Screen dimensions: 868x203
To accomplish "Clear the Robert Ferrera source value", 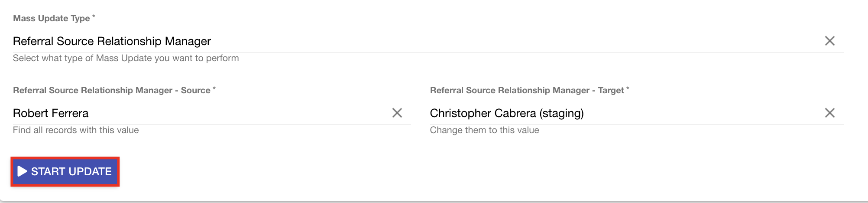I will point(397,113).
